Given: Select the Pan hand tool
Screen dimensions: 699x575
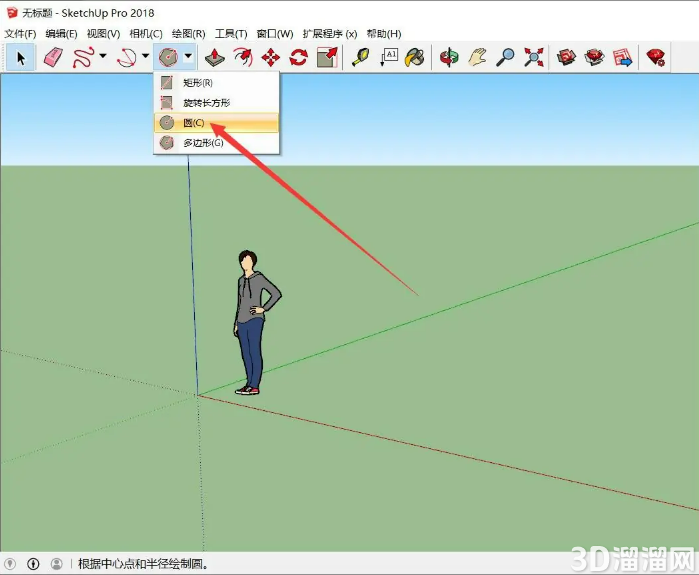Looking at the screenshot, I should [477, 58].
